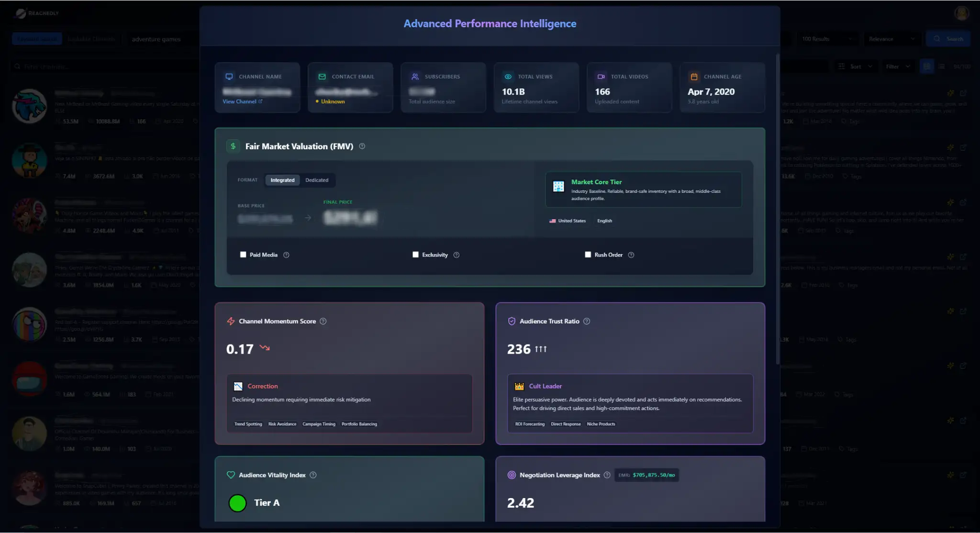Click the United States country tag

click(568, 221)
